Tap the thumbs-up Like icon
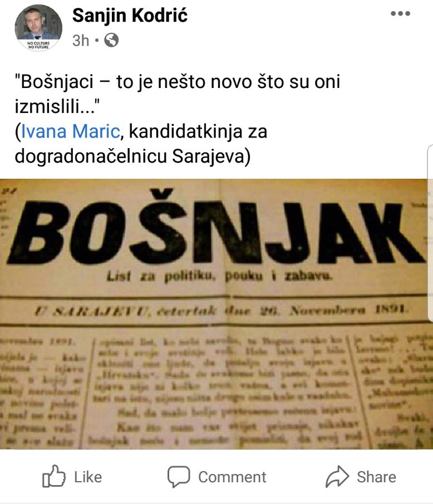 click(53, 476)
